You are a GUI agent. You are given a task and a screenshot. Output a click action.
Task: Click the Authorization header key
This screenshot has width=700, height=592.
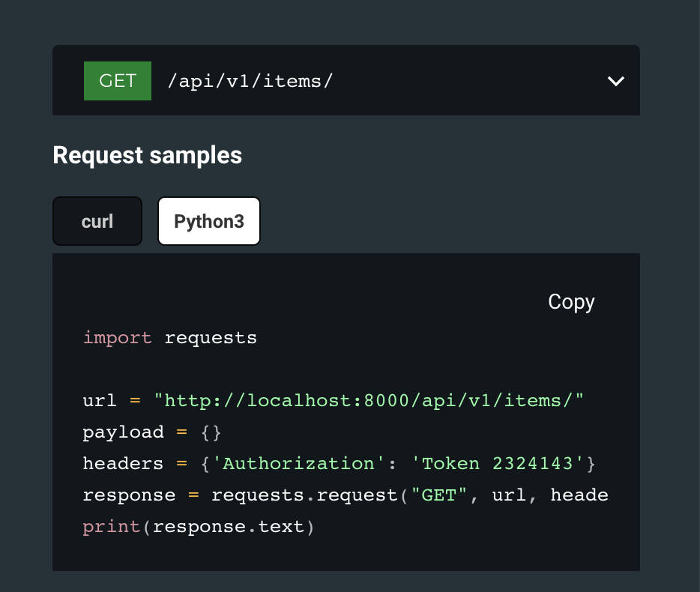[298, 463]
